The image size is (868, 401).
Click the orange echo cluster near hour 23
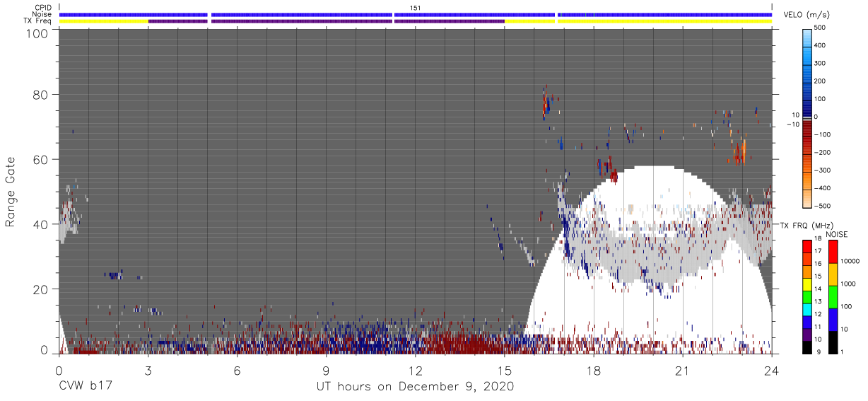click(x=740, y=152)
